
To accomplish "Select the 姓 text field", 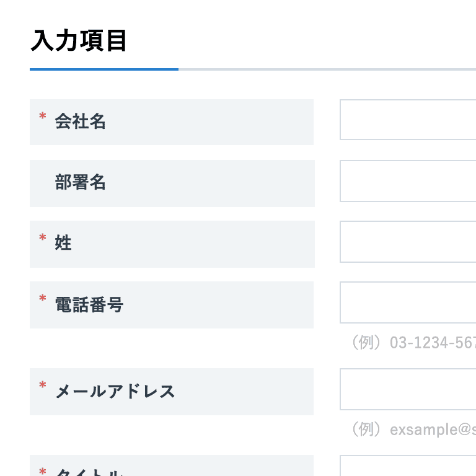I will (x=408, y=242).
